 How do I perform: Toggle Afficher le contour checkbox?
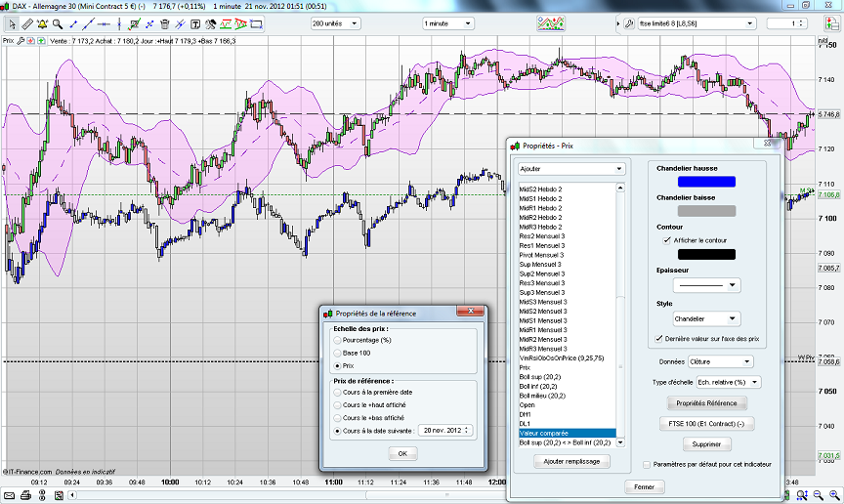(x=667, y=239)
